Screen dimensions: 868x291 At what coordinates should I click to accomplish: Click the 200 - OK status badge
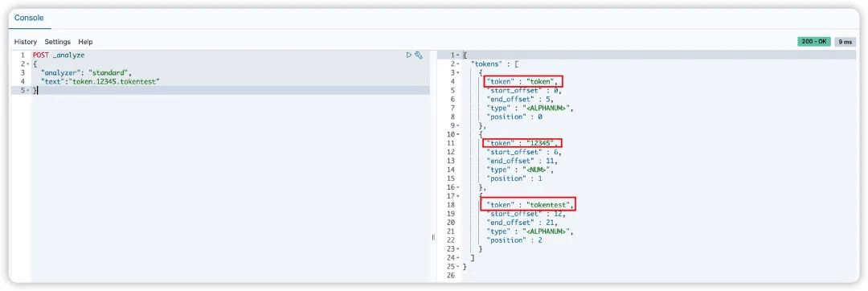[x=813, y=42]
